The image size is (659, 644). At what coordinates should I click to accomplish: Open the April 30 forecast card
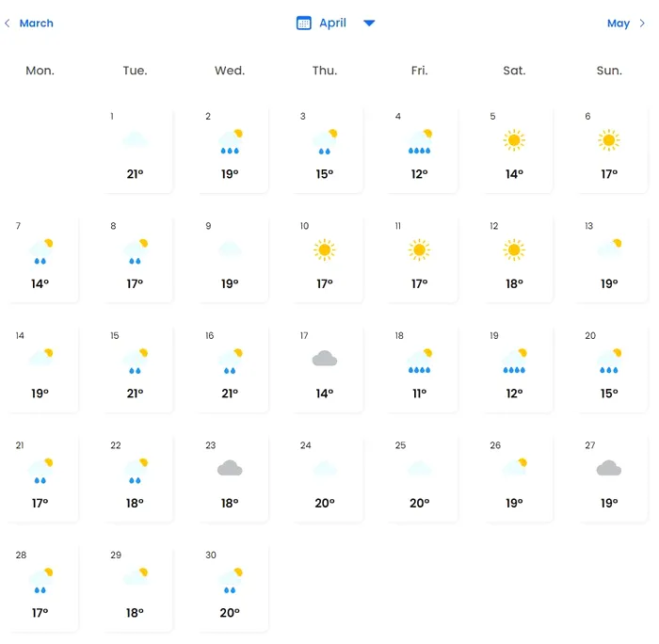230,587
